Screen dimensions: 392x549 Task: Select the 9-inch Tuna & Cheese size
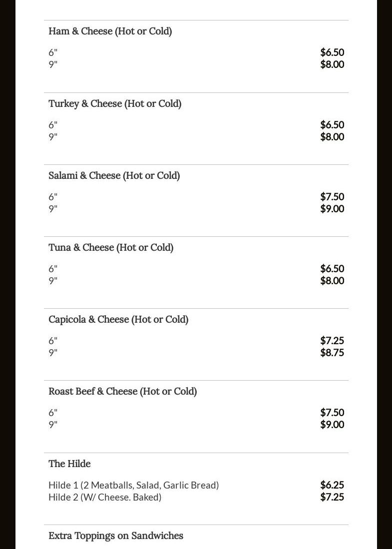(x=53, y=281)
